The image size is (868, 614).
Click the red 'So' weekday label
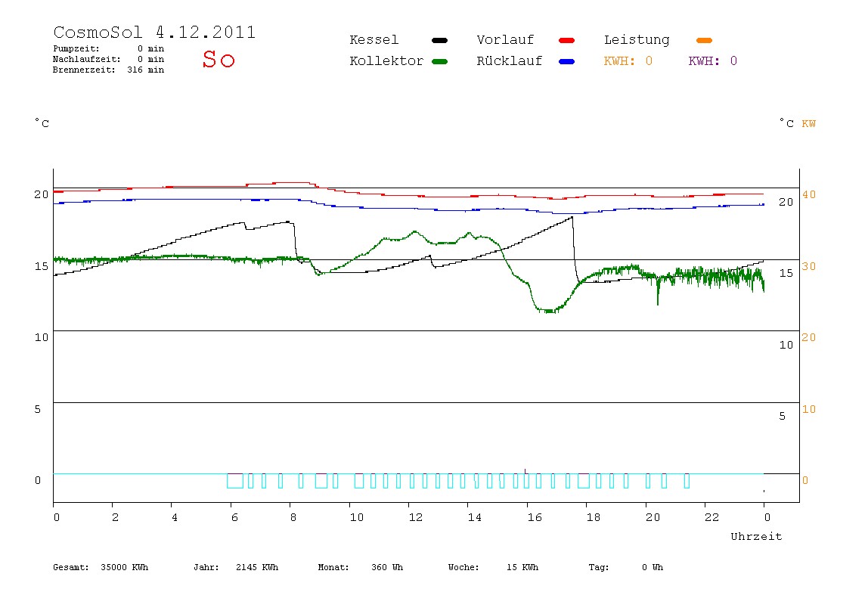click(x=219, y=59)
